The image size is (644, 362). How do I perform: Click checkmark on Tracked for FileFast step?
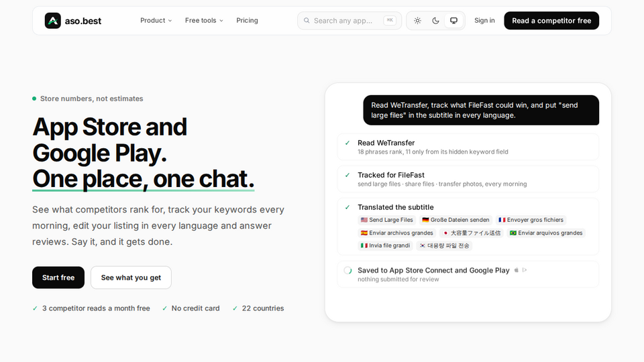point(347,175)
